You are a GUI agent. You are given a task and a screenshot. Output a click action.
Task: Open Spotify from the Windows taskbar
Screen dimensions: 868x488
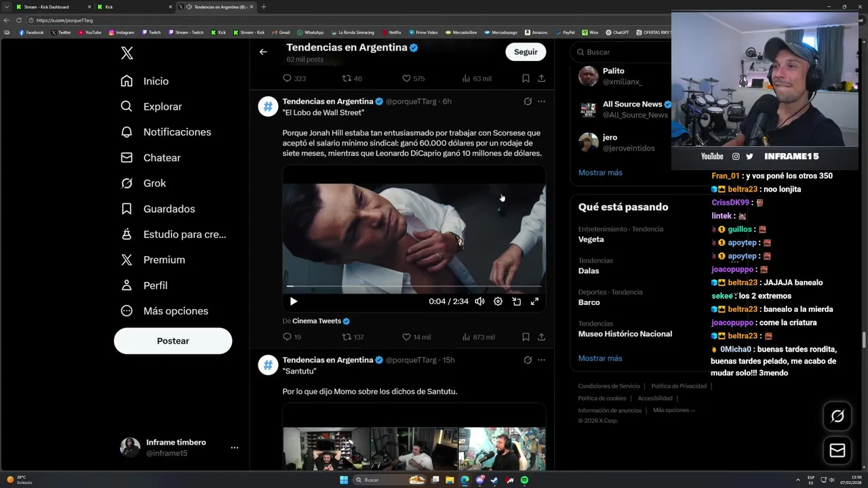pyautogui.click(x=525, y=480)
